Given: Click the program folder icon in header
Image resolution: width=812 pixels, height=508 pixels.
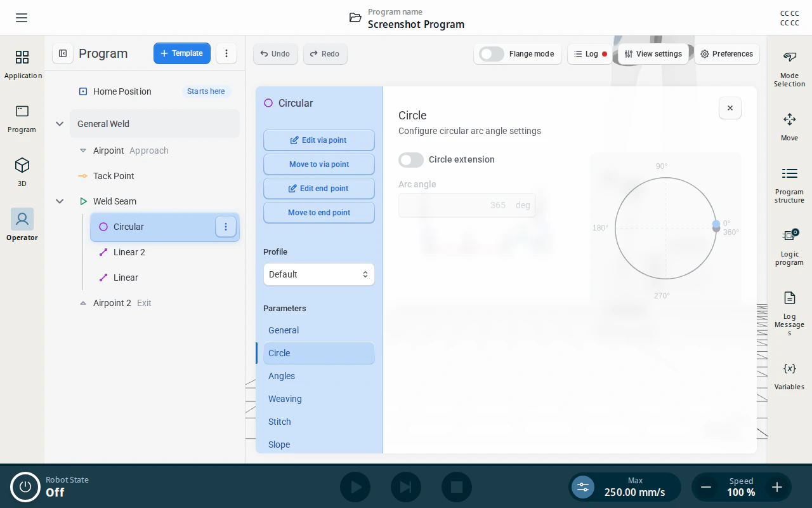Looking at the screenshot, I should point(355,18).
